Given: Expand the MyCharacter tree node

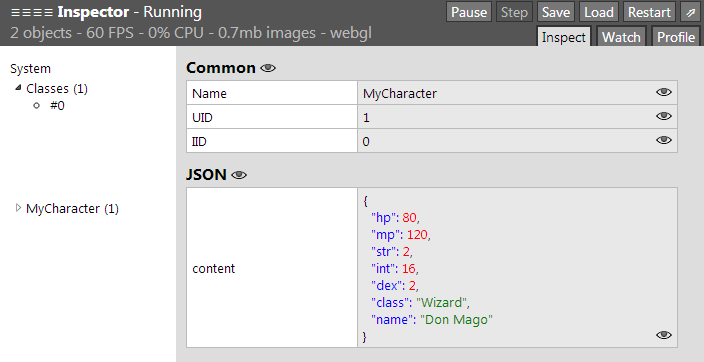Looking at the screenshot, I should click(18, 207).
